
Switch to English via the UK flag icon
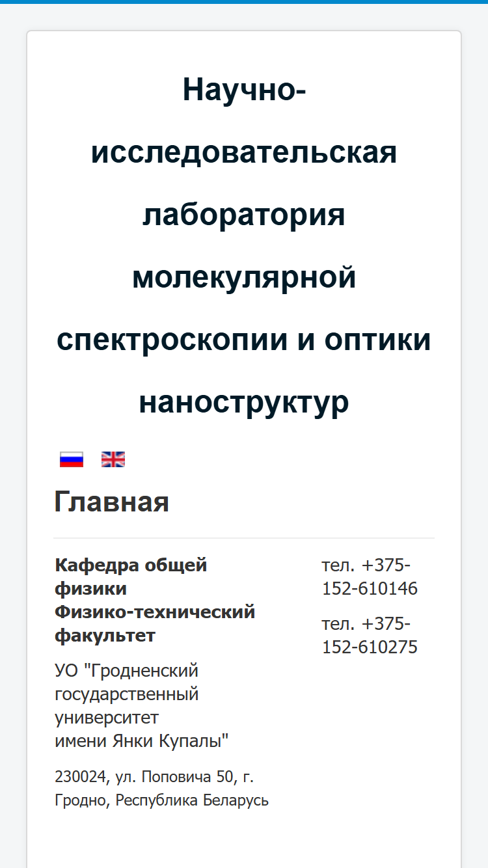coord(113,459)
